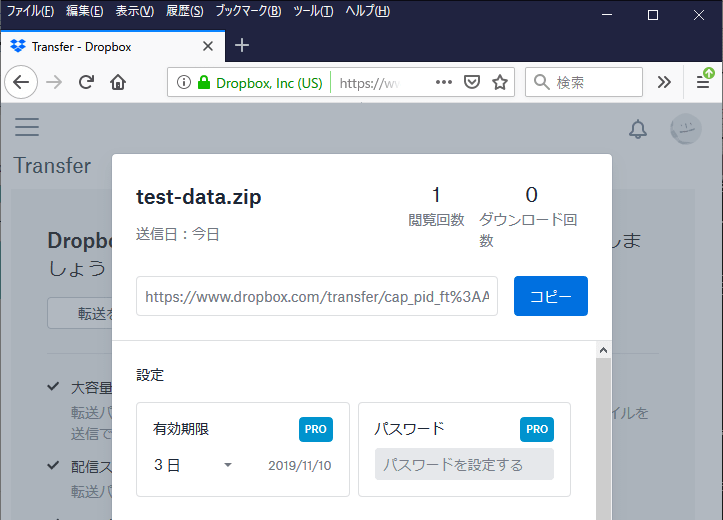
Task: Click the PRO badge beside 有効期限
Action: click(x=316, y=429)
